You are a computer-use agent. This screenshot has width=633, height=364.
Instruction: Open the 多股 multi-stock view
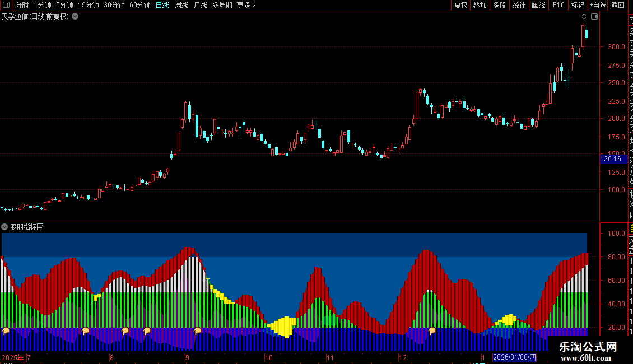499,5
